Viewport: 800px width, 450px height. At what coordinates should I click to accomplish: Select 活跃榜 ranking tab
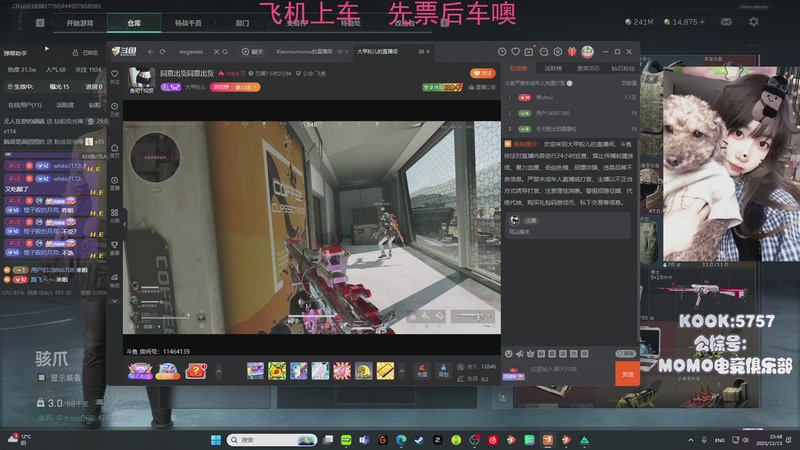[x=553, y=68]
